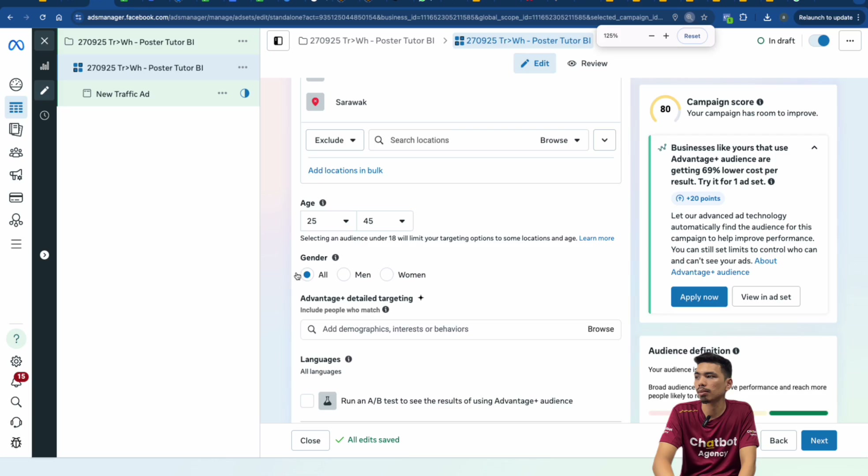
Task: Open more options ellipsis at top right
Action: pyautogui.click(x=850, y=41)
